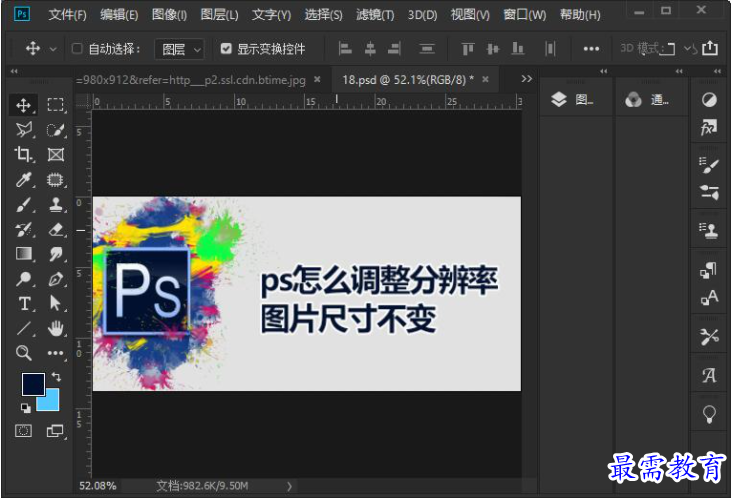Screen dimensions: 732x499
Task: Close the 18.psd document tab
Action: (486, 79)
